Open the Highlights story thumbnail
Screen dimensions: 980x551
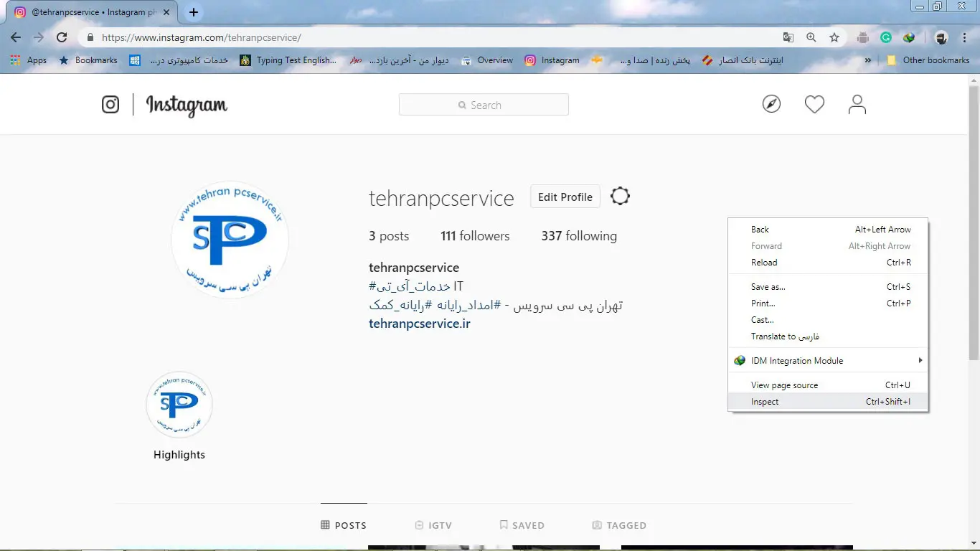click(179, 405)
